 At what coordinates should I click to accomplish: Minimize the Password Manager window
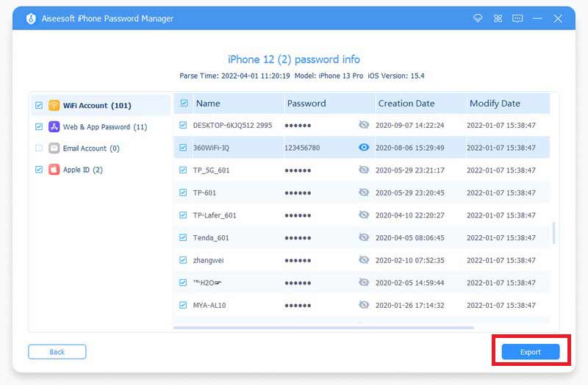coord(537,18)
